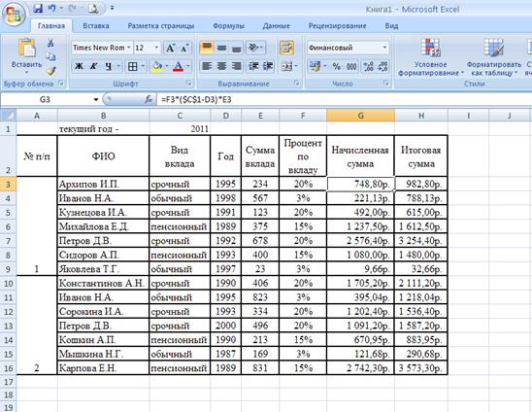
Task: Switch to Главная tab
Action: coord(51,26)
